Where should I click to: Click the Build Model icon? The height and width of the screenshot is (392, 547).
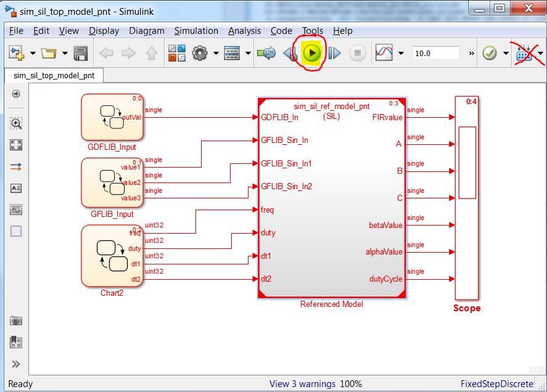click(524, 54)
